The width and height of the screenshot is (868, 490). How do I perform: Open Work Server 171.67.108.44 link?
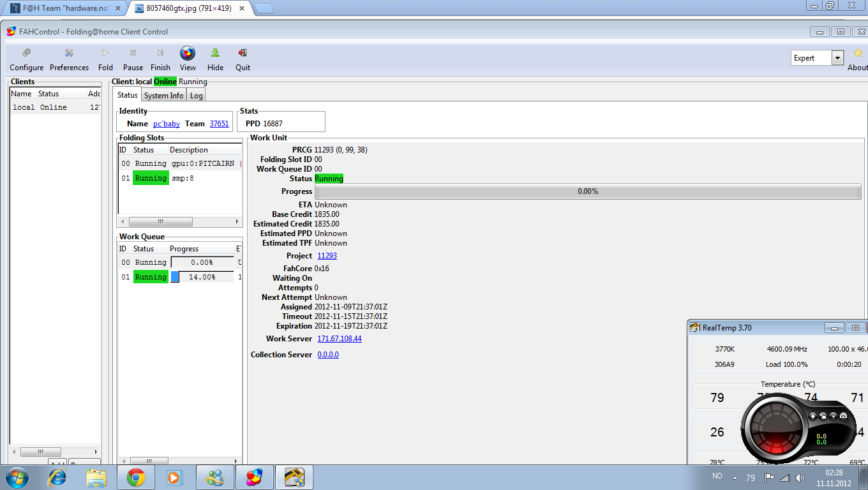tap(340, 339)
